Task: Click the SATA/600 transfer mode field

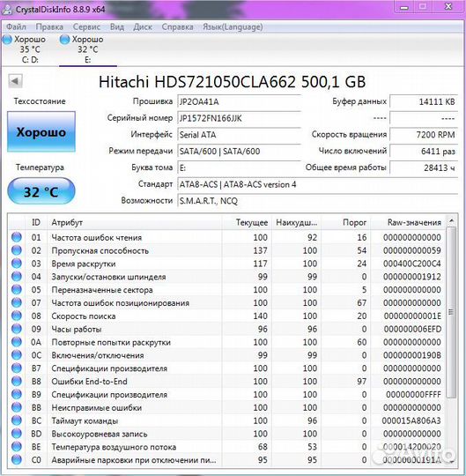Action: click(239, 152)
